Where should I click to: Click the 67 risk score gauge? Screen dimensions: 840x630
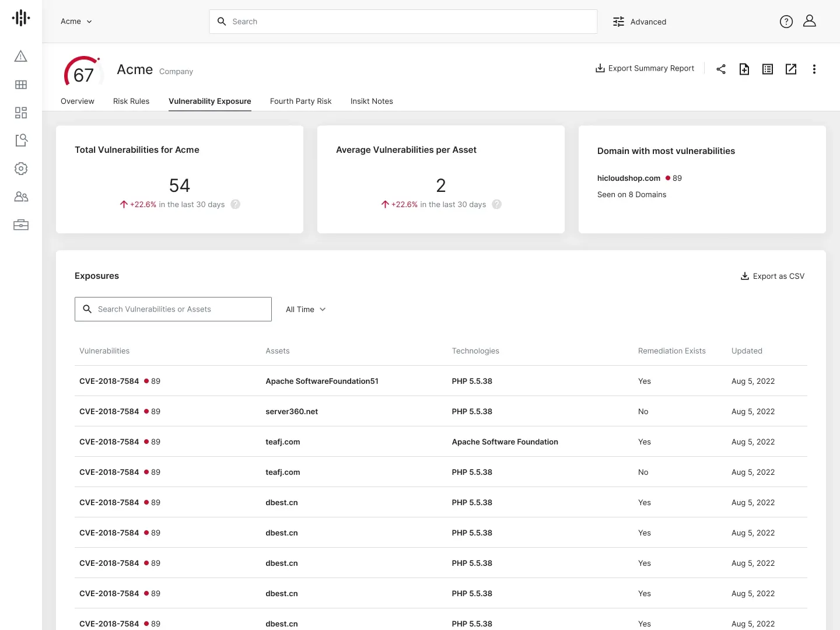83,72
